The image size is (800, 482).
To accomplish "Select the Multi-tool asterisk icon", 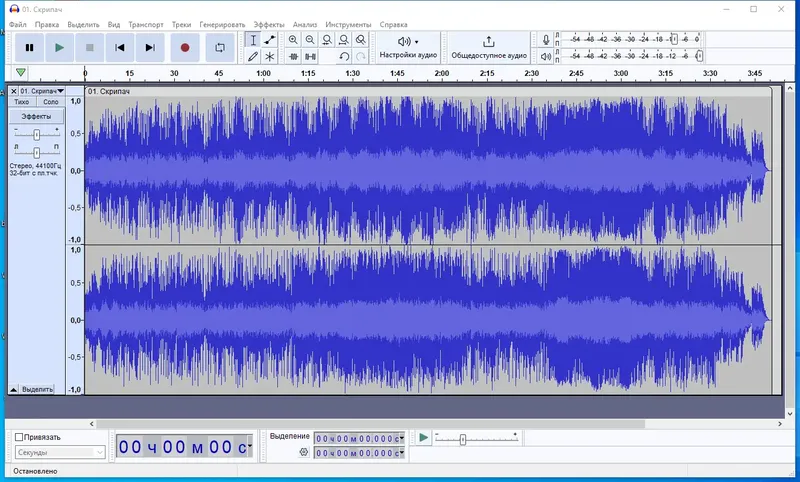I will pos(269,56).
